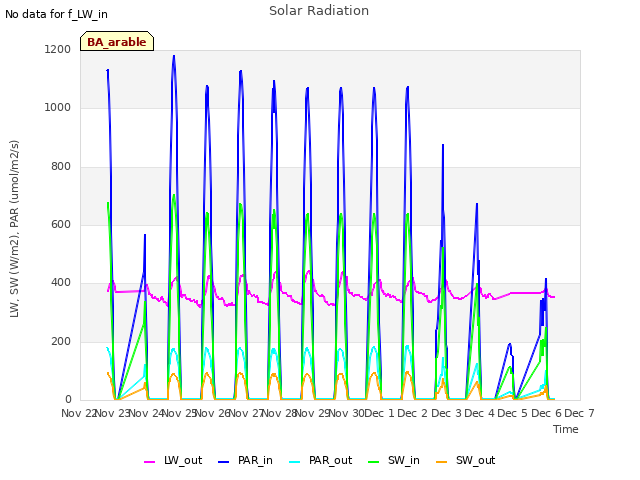Toggle the PAR_in legend entry
This screenshot has height=480, width=640.
245,460
